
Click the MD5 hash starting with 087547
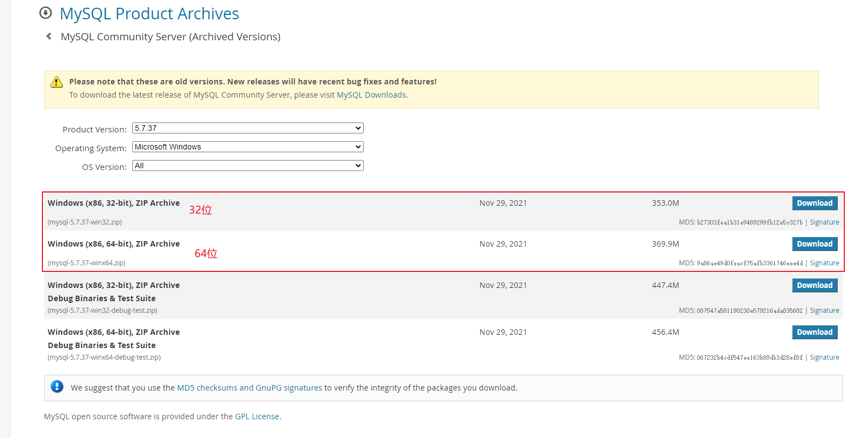(750, 311)
